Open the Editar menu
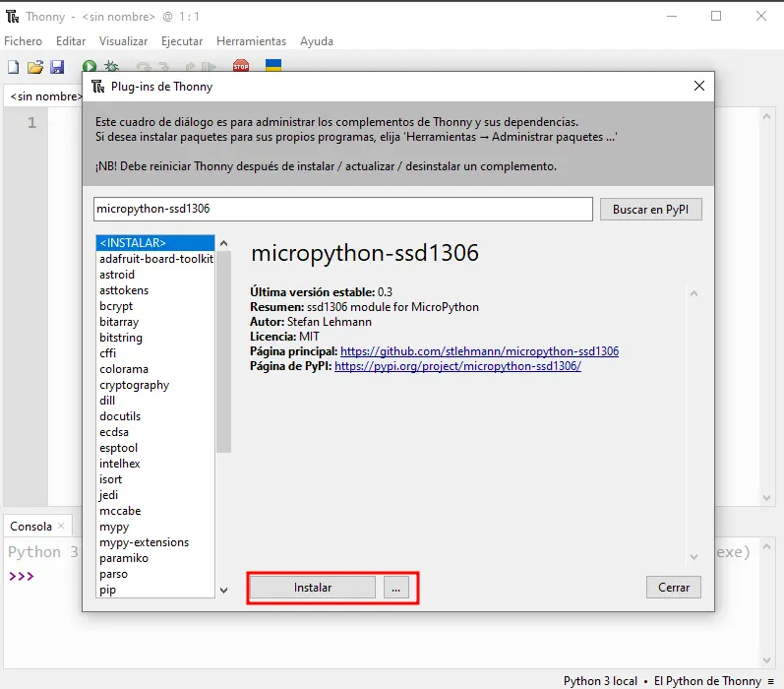The width and height of the screenshot is (784, 689). 71,41
